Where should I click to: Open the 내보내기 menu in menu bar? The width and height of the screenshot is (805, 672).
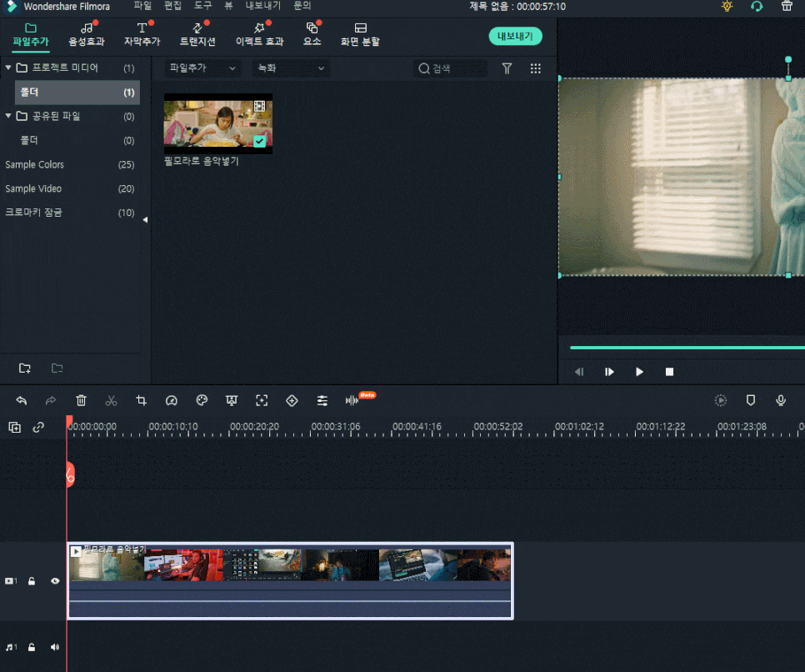262,6
